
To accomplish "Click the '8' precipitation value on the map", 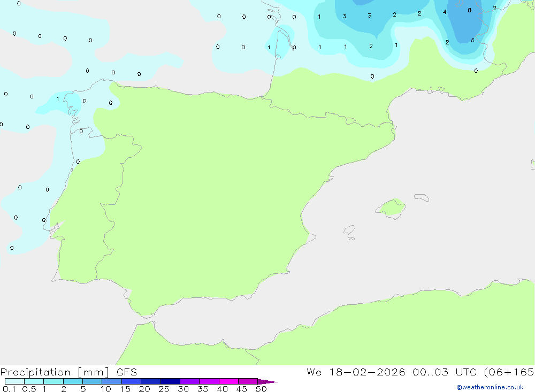I will 470,10.
